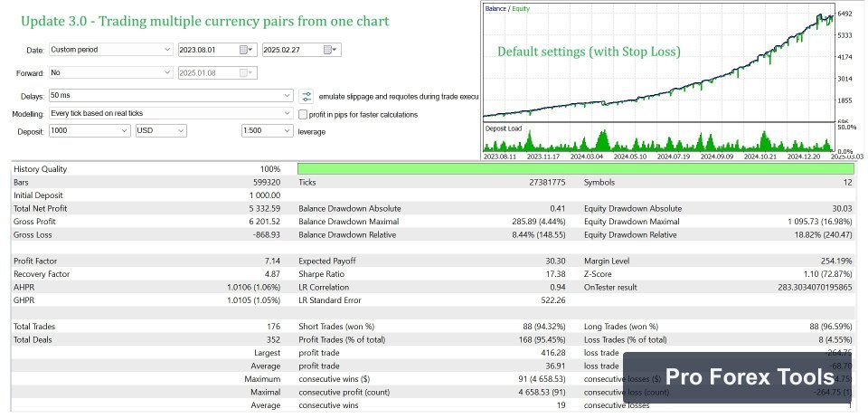Enable profit in pips for faster calculations

[303, 115]
